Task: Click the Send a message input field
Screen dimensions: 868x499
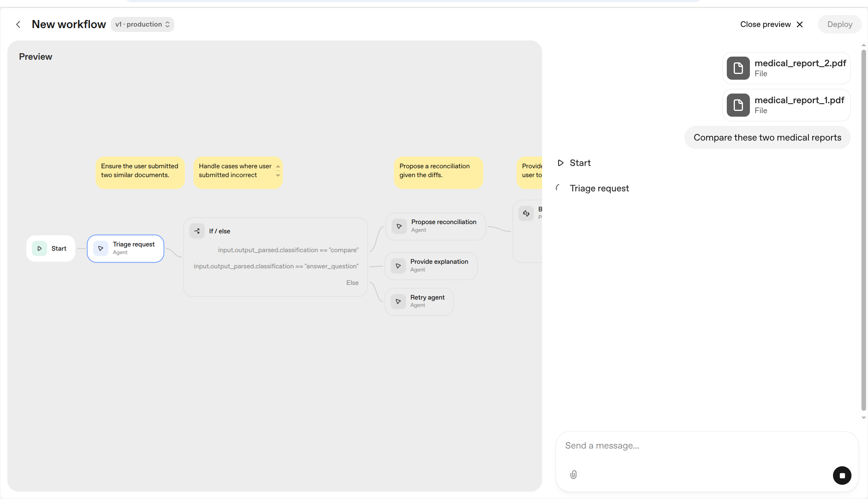Action: (693, 446)
